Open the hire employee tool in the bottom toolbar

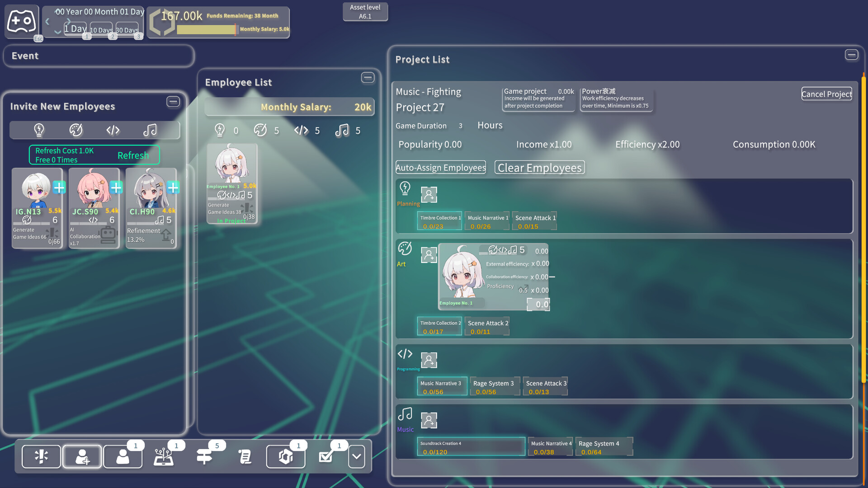pos(82,456)
